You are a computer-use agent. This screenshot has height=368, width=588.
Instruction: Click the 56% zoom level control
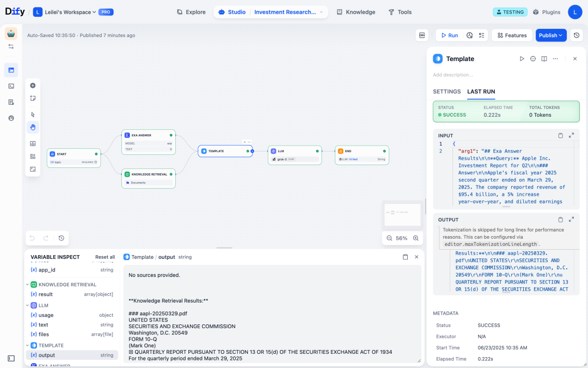pyautogui.click(x=401, y=238)
